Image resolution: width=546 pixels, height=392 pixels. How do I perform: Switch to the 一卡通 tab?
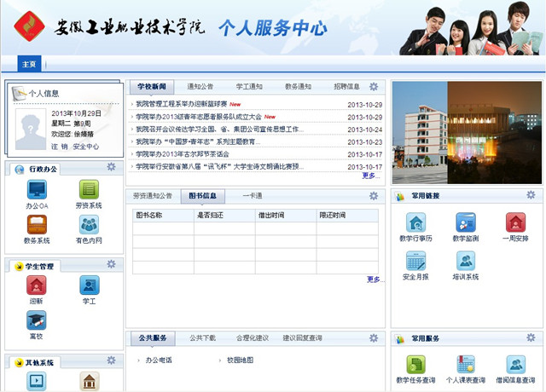click(x=253, y=196)
